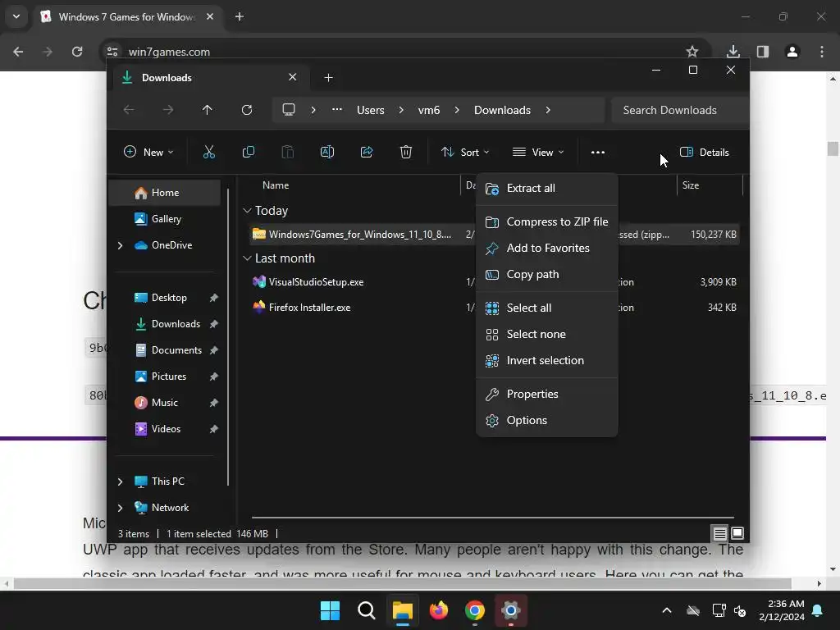Click the Name column header

coord(276,185)
